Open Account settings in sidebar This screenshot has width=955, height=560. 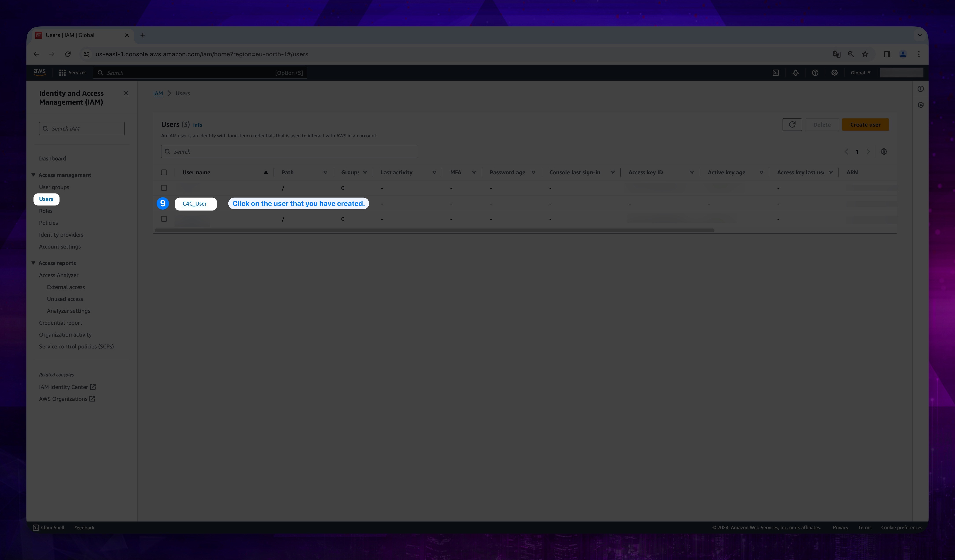tap(59, 247)
